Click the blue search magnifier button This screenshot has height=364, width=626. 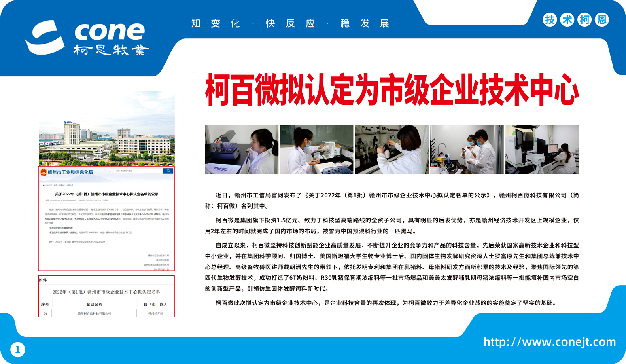tap(168, 171)
